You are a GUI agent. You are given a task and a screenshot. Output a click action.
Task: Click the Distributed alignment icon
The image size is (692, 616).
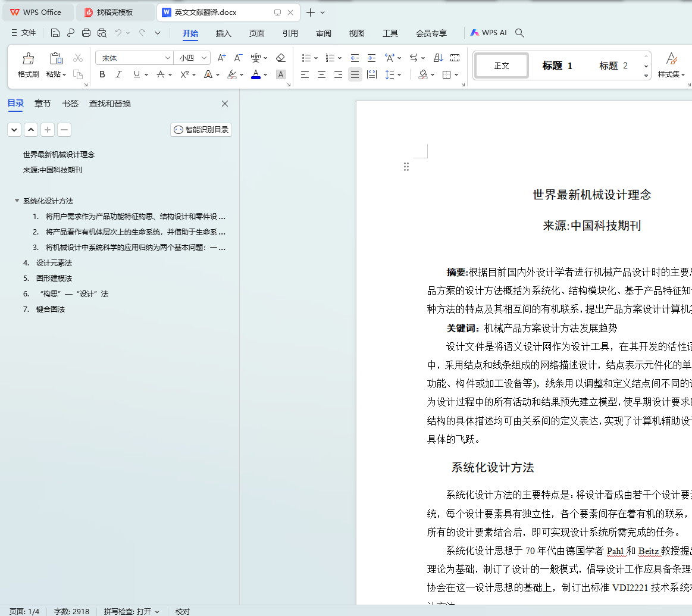click(372, 74)
